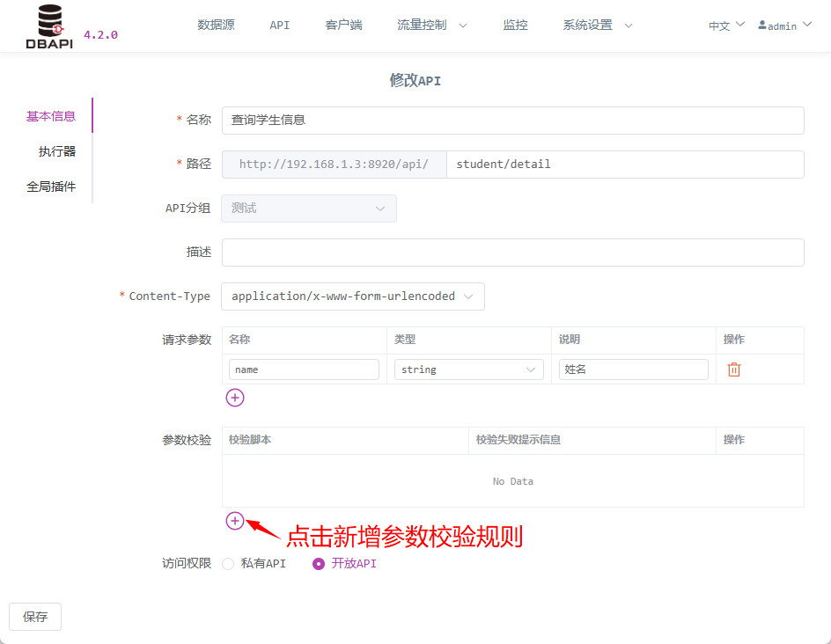This screenshot has height=644, width=831.
Task: Delete the name request parameter row
Action: pos(733,370)
